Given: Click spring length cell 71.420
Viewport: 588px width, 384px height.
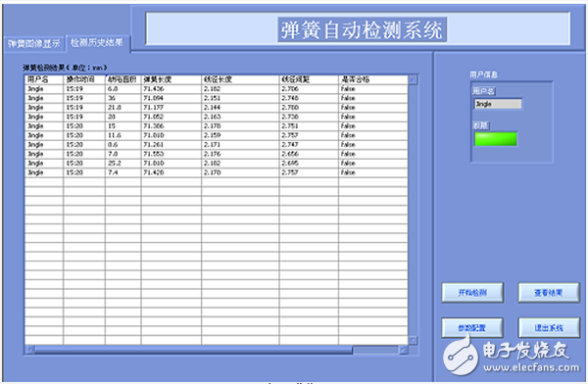Looking at the screenshot, I should [171, 172].
